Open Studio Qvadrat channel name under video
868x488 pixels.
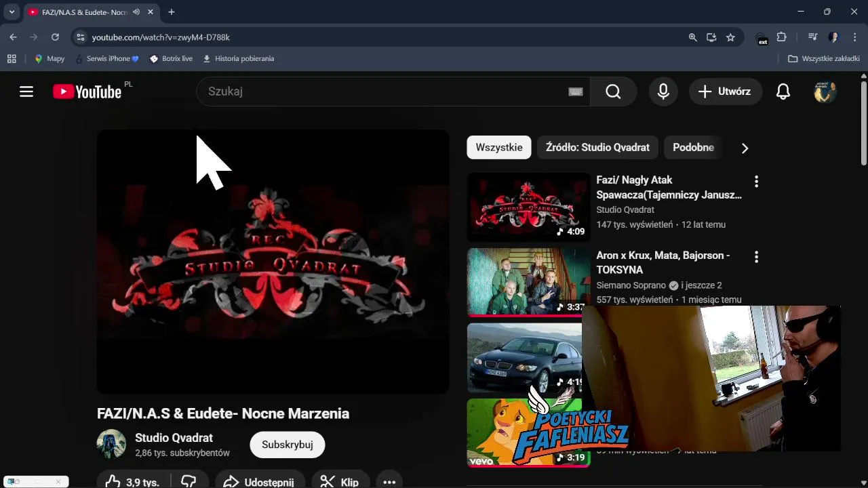point(174,438)
